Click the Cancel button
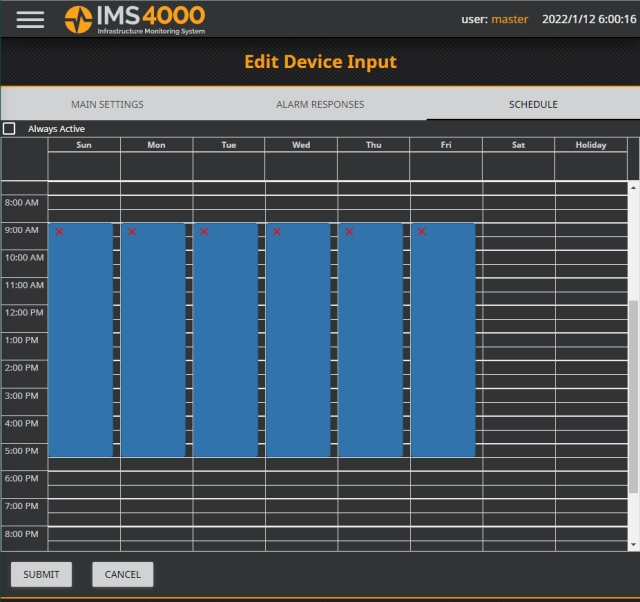Screen dimensions: 640x602 coord(122,574)
